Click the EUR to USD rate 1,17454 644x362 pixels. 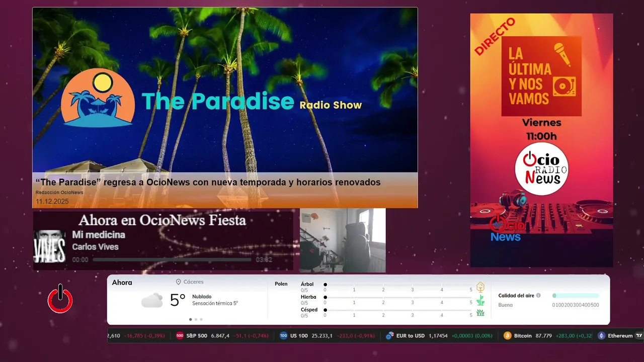point(438,335)
